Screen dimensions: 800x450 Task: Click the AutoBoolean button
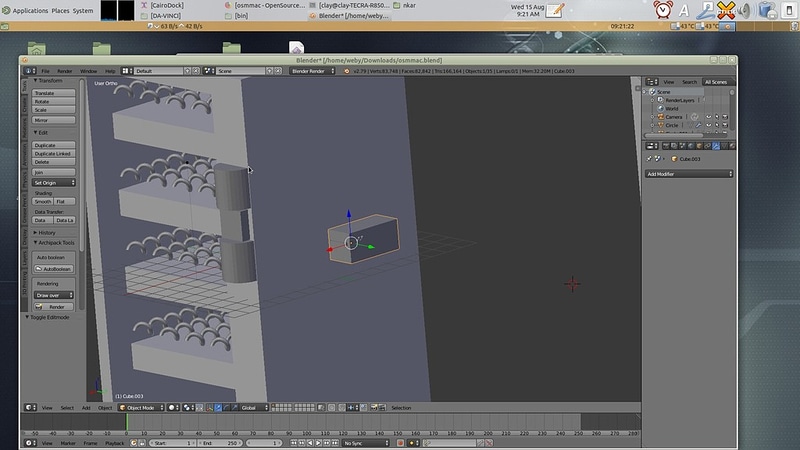click(54, 269)
